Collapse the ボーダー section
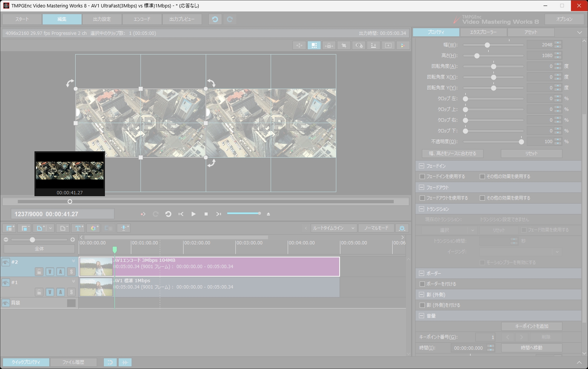Image resolution: width=588 pixels, height=369 pixels. [422, 273]
